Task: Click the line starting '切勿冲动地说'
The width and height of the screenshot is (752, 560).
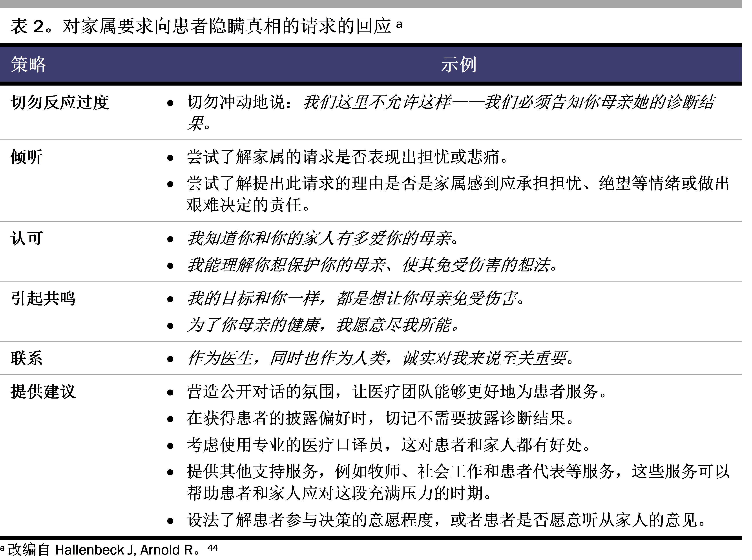Action: (x=451, y=102)
